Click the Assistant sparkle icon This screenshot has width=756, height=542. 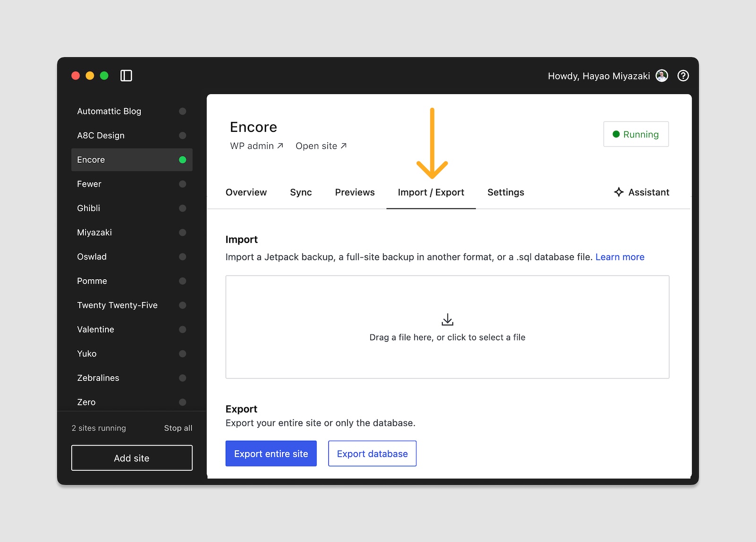coord(619,192)
